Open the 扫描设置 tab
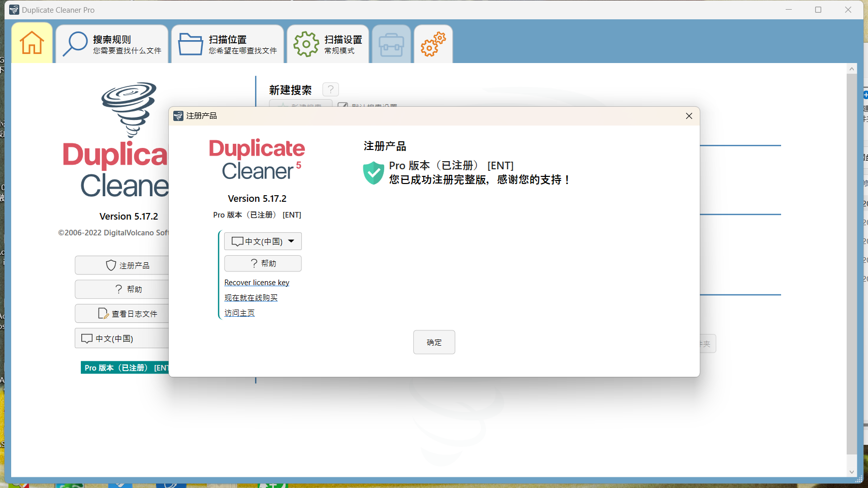Screen dimensions: 868x488 [328, 44]
